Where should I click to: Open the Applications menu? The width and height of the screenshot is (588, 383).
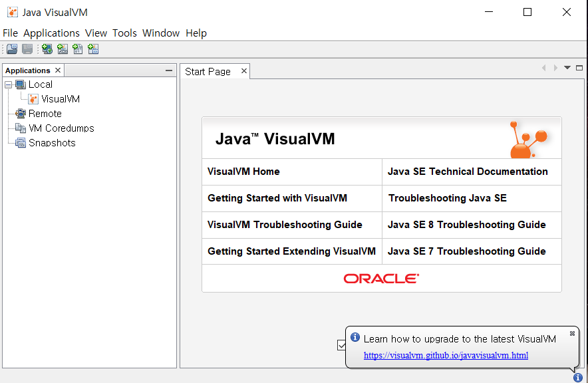51,33
